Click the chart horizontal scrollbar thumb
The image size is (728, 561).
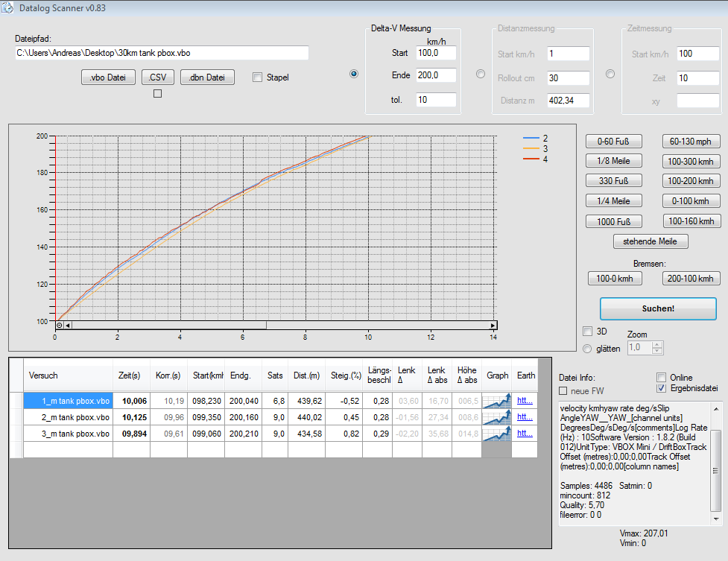click(x=168, y=326)
